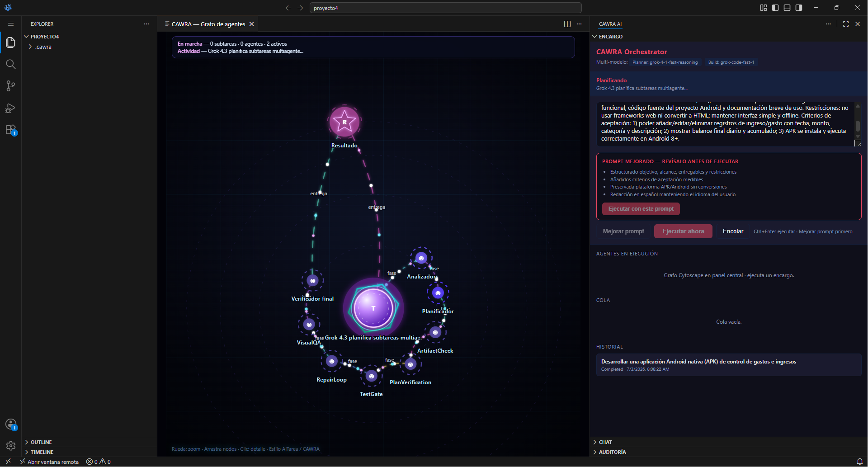Image resolution: width=868 pixels, height=467 pixels.
Task: Expand the CHAT section in CAWRA AI
Action: (x=605, y=442)
